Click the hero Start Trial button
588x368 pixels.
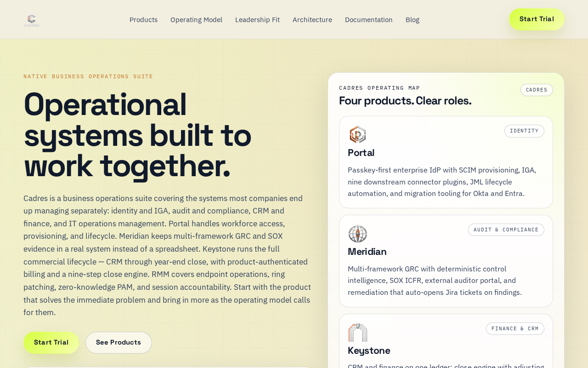[51, 343]
